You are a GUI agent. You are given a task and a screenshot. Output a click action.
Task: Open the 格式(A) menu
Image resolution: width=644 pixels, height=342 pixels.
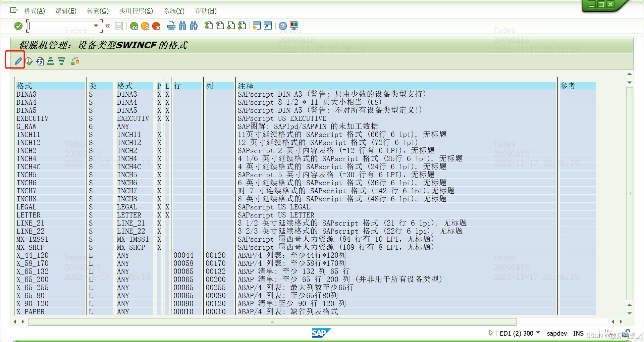coord(35,11)
